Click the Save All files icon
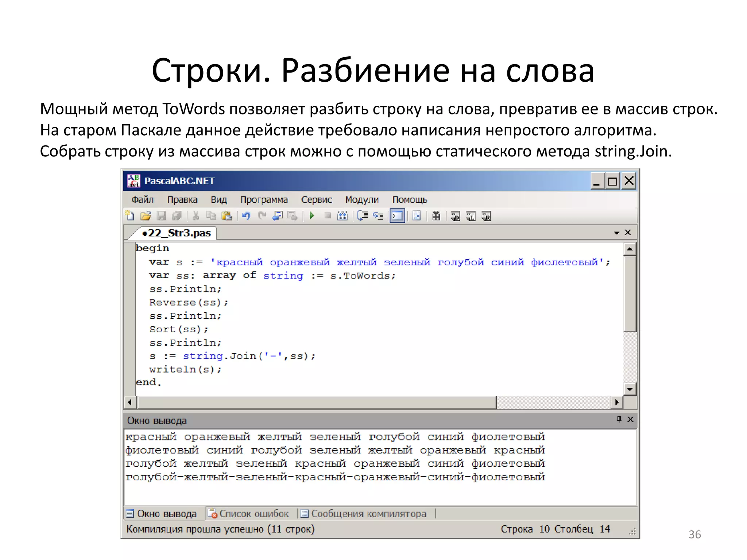This screenshot has height=560, width=747. click(x=177, y=216)
